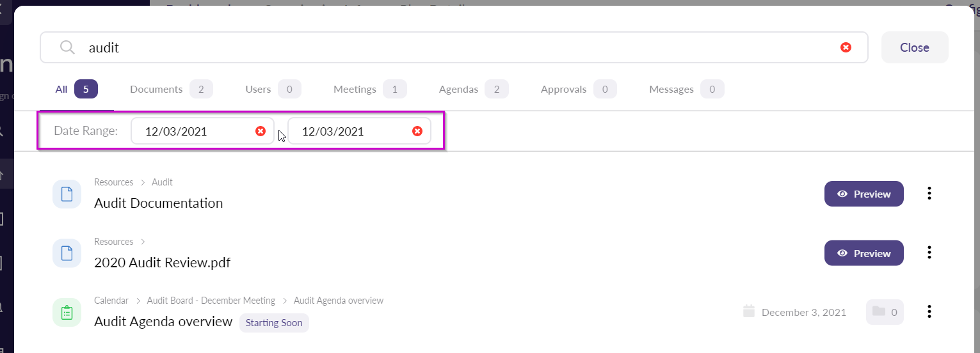980x353 pixels.
Task: Select the Agendas tab
Action: click(x=472, y=90)
